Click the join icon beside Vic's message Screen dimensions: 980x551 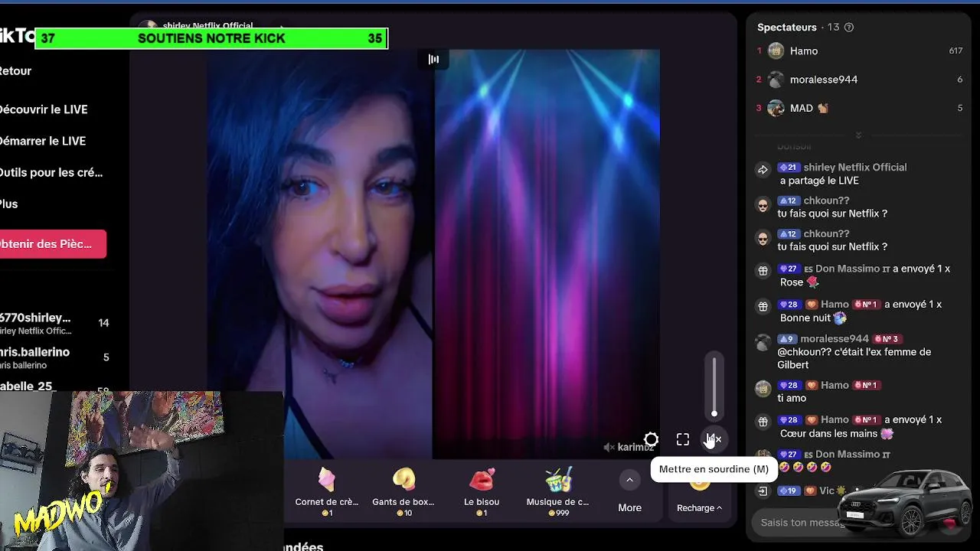pyautogui.click(x=763, y=491)
